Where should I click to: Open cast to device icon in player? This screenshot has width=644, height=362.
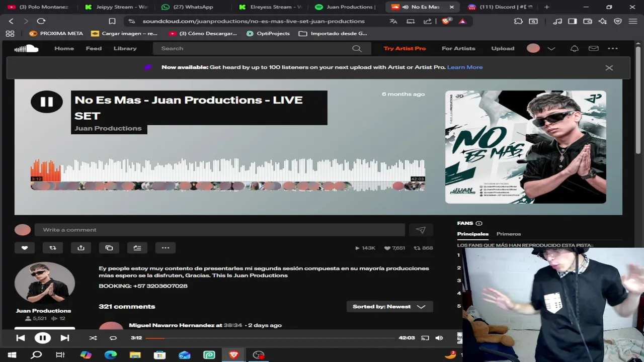425,338
